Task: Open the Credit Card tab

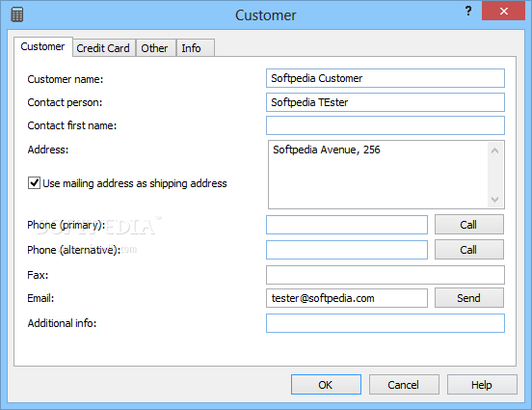Action: [x=103, y=48]
